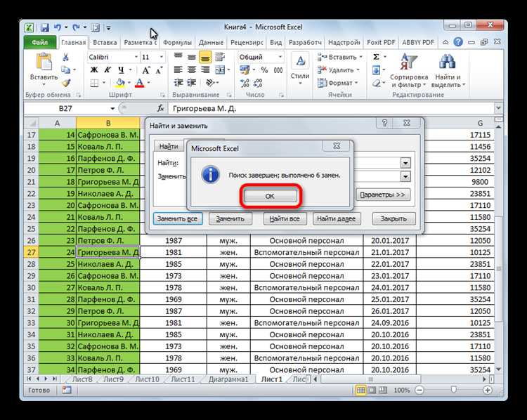Open number format Общий dropdown

280,57
